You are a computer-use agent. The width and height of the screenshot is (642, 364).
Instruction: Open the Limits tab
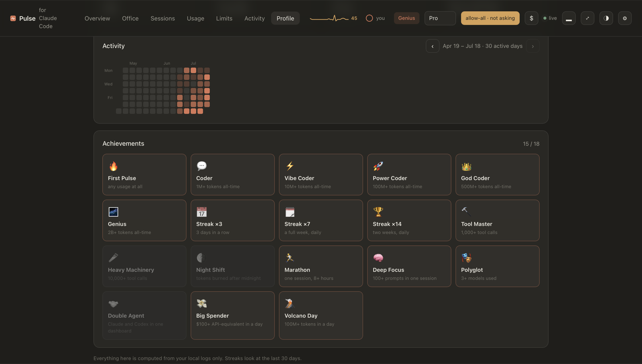[224, 18]
